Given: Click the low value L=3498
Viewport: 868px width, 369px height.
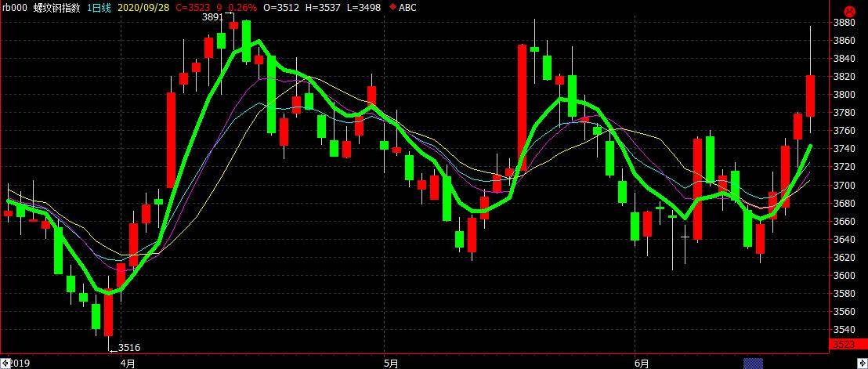Looking at the screenshot, I should pos(362,7).
